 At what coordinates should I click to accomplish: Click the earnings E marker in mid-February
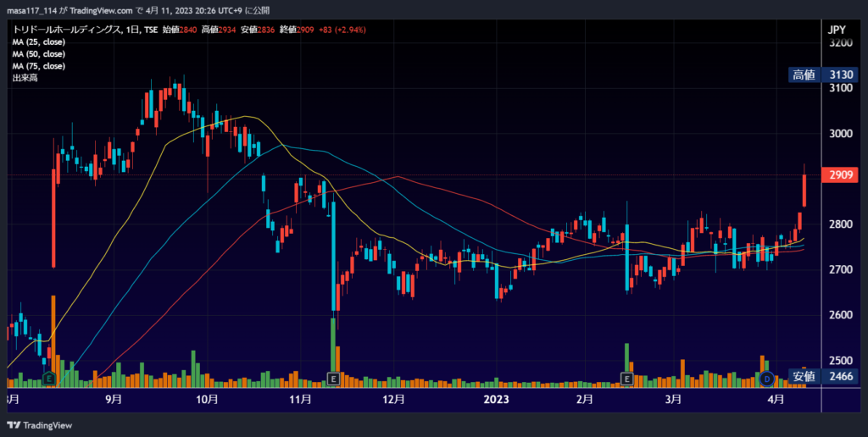pos(626,379)
